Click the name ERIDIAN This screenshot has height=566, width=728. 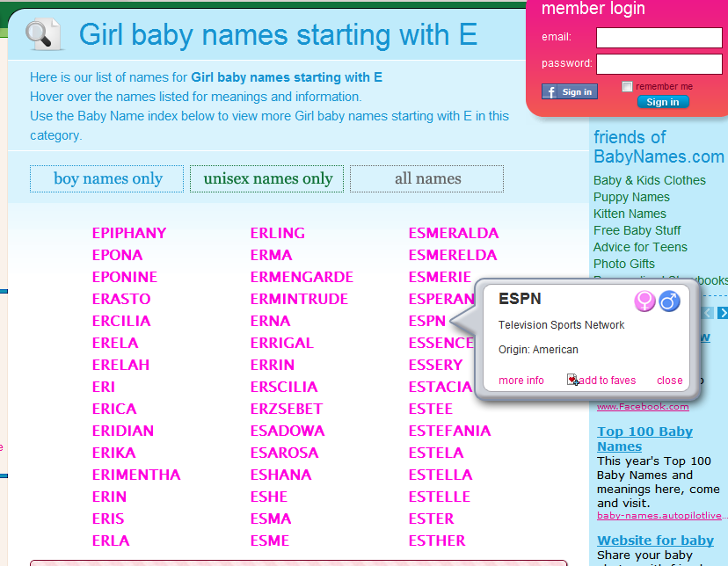click(x=122, y=431)
